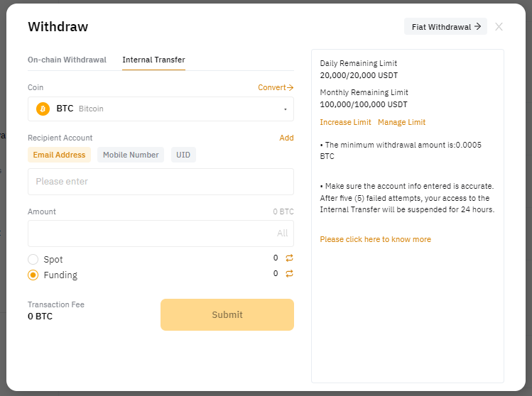Open Fiat Withdrawal page

(x=445, y=27)
